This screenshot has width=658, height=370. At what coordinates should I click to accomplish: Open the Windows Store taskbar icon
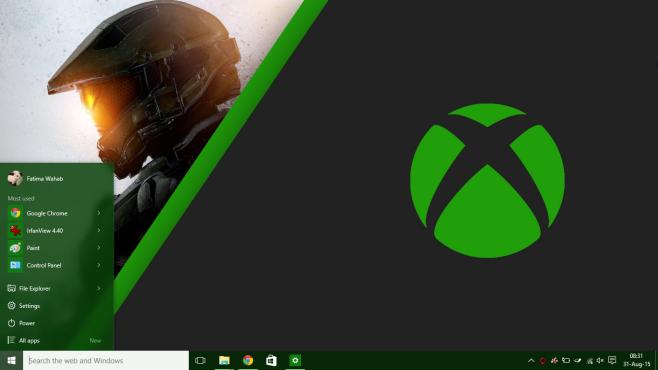coord(272,360)
